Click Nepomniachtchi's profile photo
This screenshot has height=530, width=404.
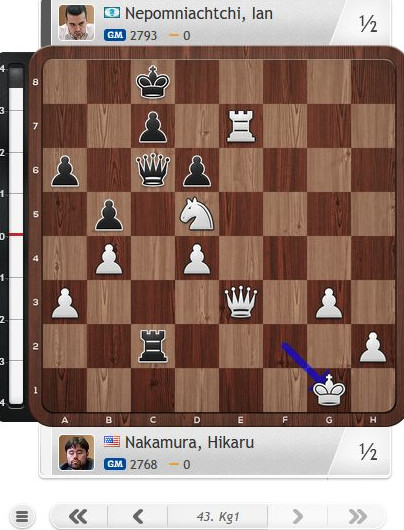click(76, 23)
